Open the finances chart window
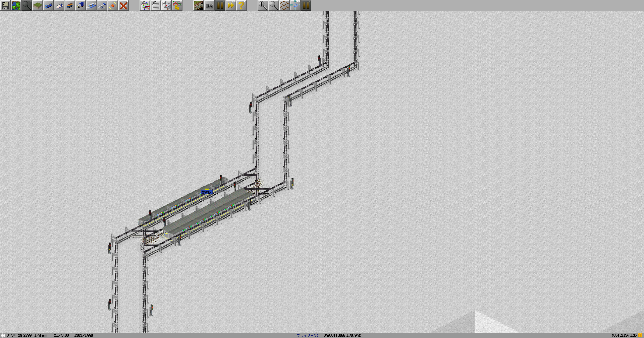 [x=177, y=5]
